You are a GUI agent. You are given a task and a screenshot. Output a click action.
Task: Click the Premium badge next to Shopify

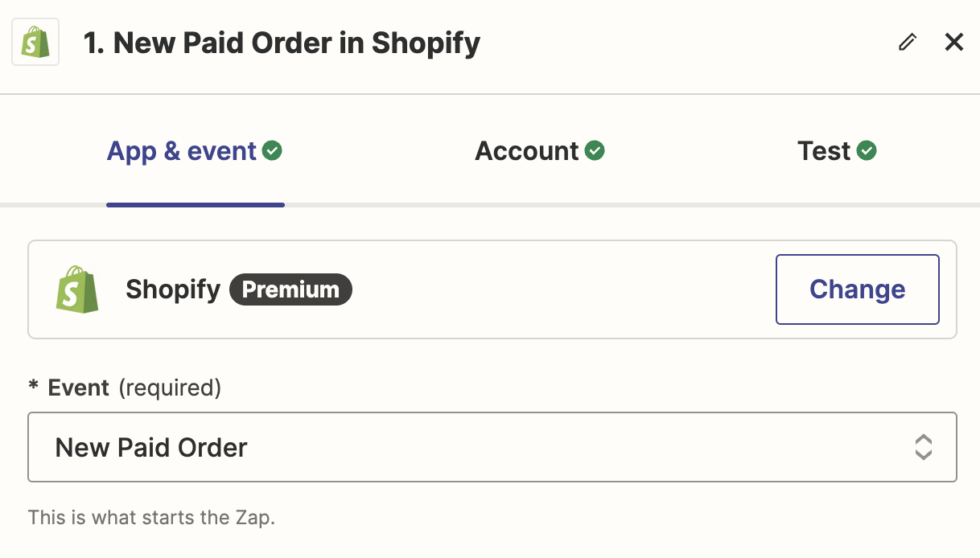[x=290, y=289]
